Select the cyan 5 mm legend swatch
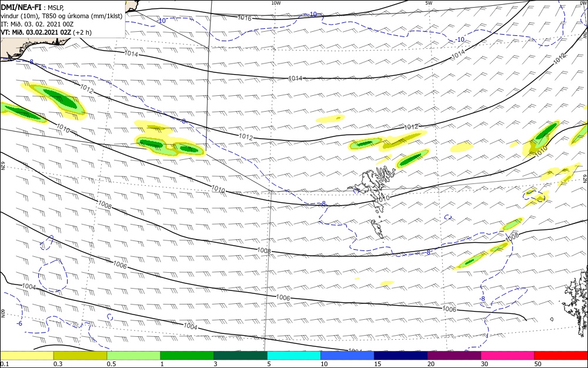 [294, 356]
